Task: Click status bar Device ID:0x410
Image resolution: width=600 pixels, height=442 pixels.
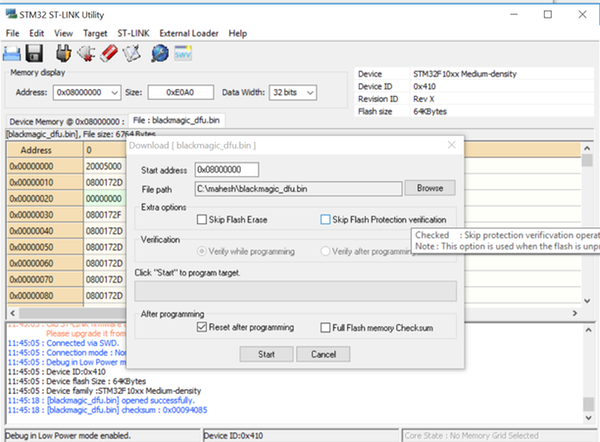Action: [x=233, y=435]
